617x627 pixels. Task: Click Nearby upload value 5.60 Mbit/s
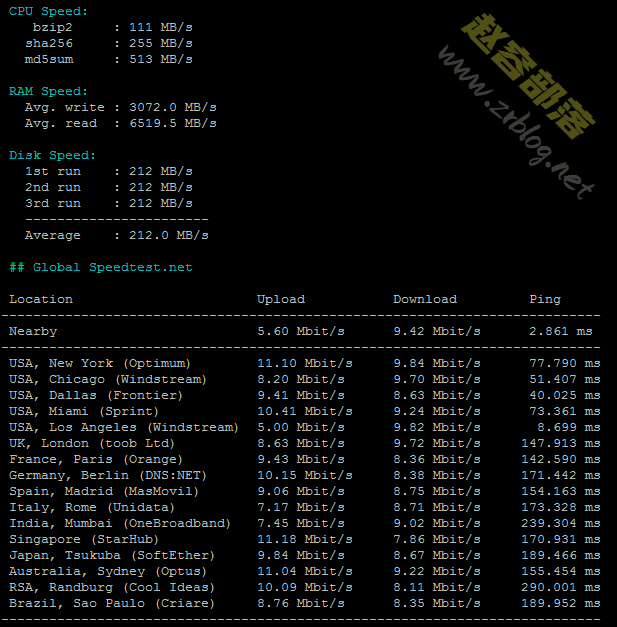point(301,331)
